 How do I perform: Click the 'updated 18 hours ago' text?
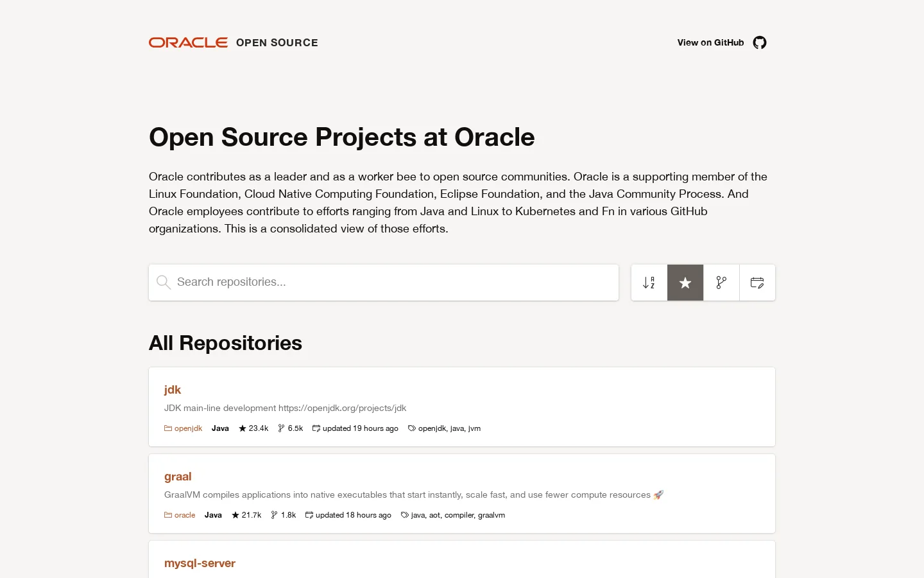354,515
